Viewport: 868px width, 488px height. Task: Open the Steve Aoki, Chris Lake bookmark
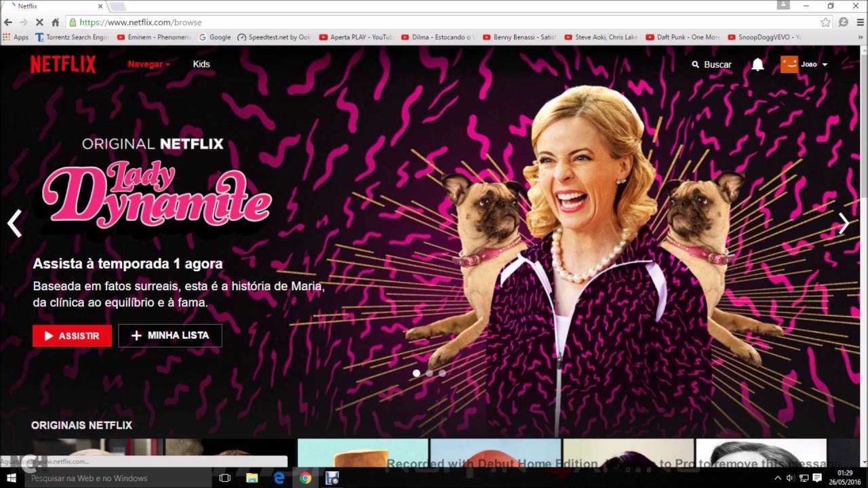(601, 37)
